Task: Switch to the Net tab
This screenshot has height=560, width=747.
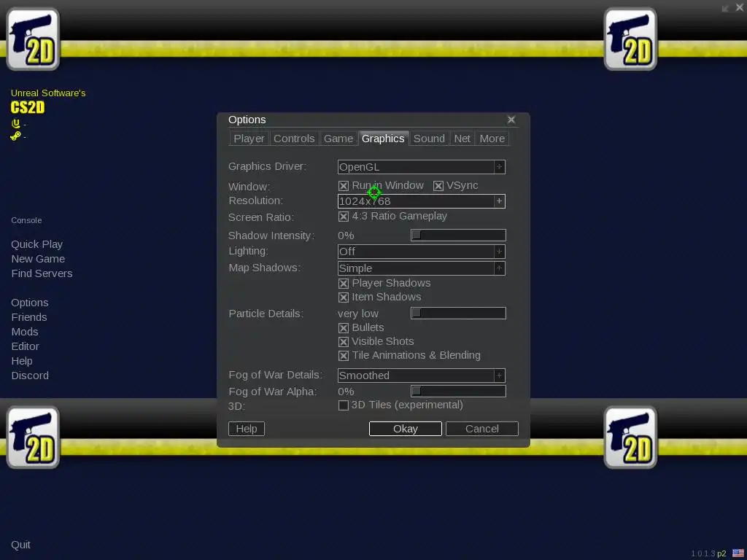Action: [x=462, y=139]
